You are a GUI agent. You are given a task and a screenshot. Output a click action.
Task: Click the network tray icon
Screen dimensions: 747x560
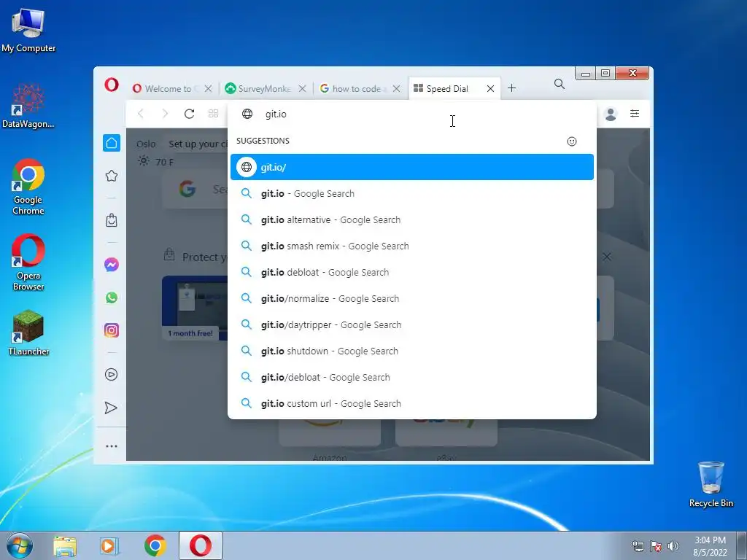pos(638,546)
